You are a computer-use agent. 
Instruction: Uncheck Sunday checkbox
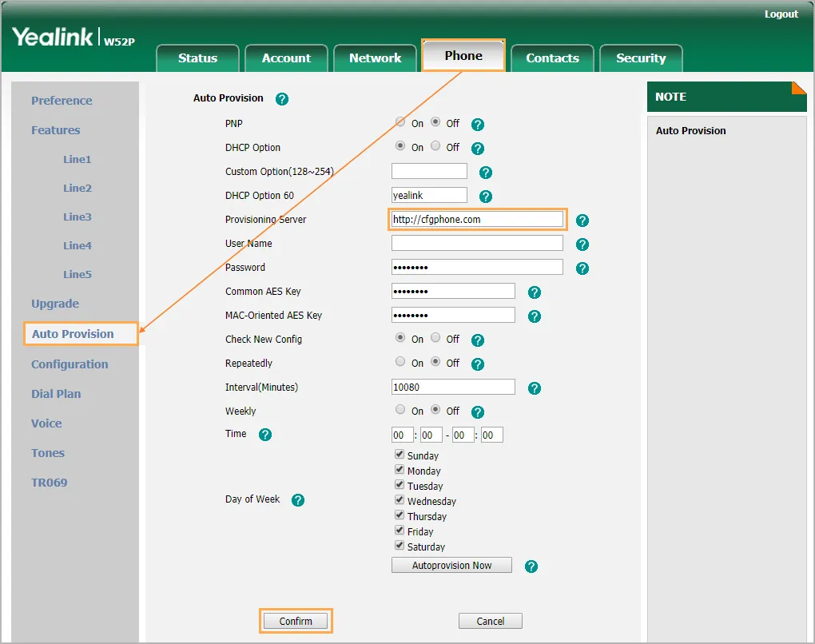[x=400, y=454]
